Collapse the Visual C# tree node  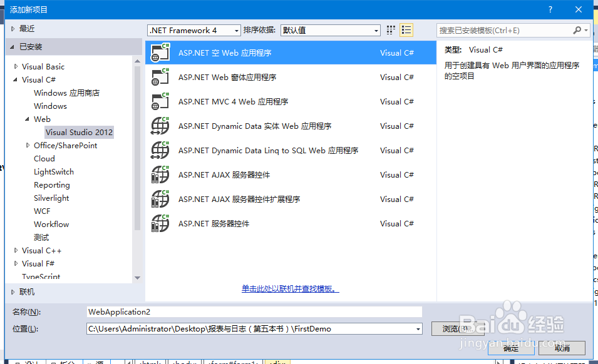[x=15, y=79]
